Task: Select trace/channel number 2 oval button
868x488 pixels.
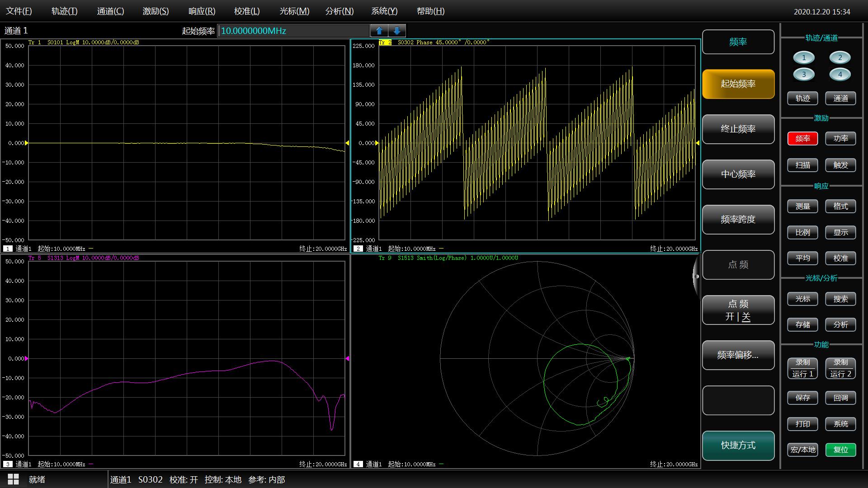Action: pyautogui.click(x=840, y=57)
